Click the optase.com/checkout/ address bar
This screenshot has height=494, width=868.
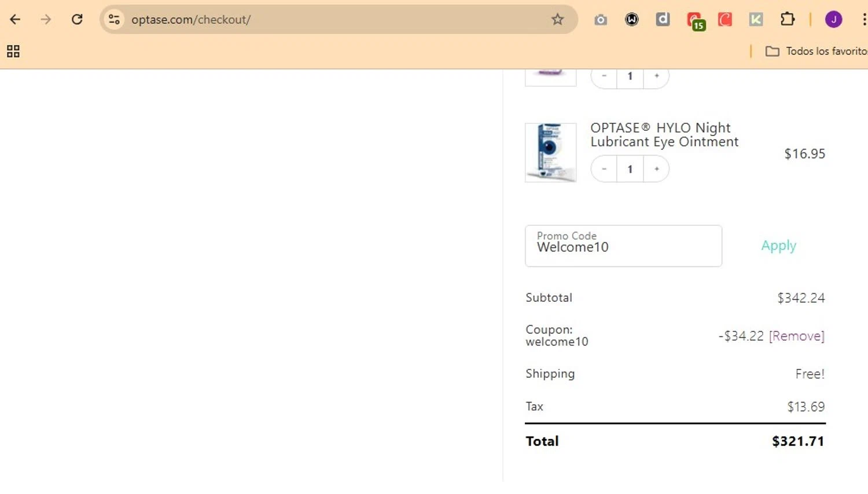339,19
